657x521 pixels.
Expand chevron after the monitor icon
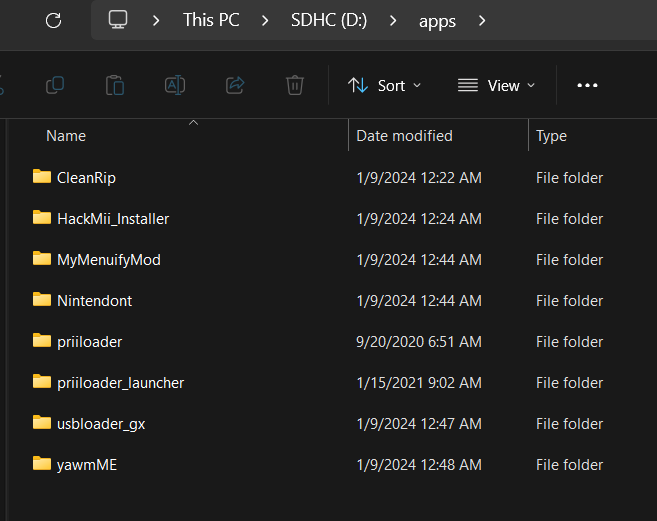[x=156, y=20]
